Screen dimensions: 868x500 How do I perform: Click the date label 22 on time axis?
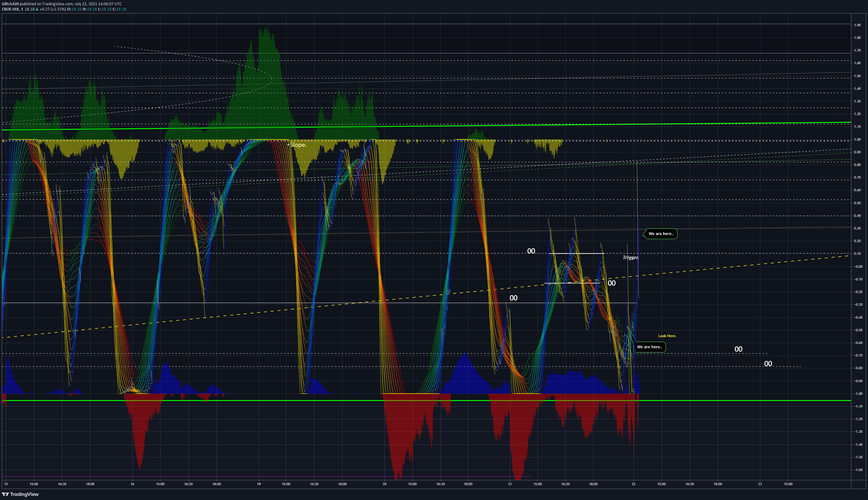pos(633,484)
